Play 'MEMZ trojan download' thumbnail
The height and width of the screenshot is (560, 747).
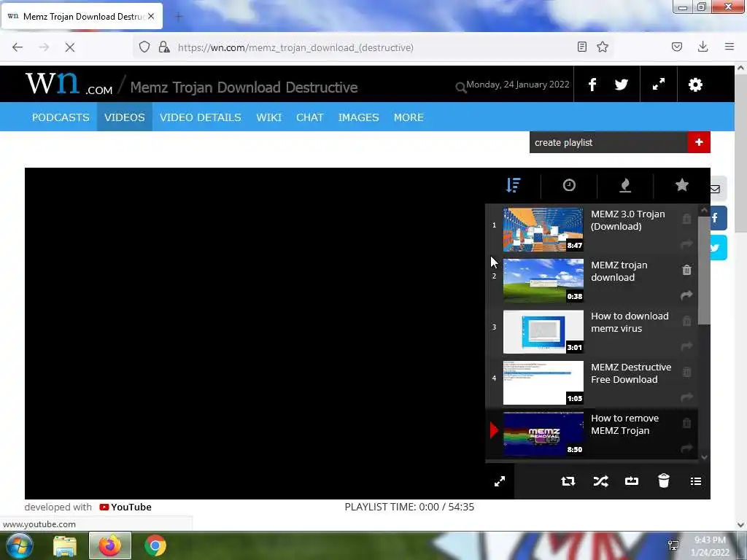point(543,281)
